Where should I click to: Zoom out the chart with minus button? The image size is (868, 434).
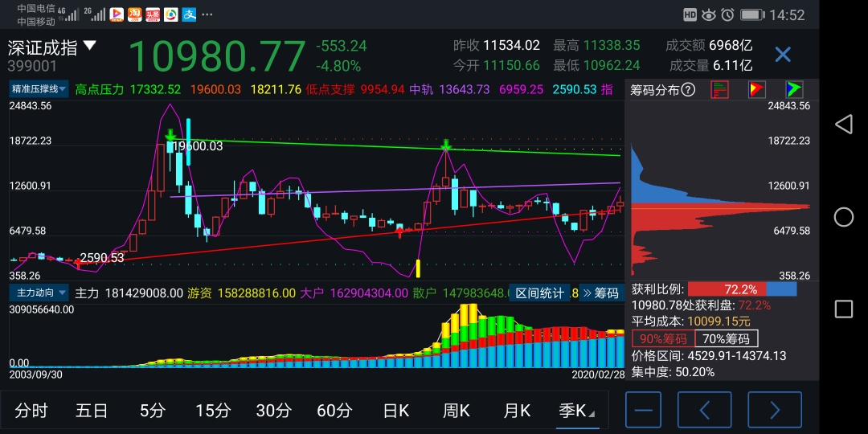[x=643, y=410]
